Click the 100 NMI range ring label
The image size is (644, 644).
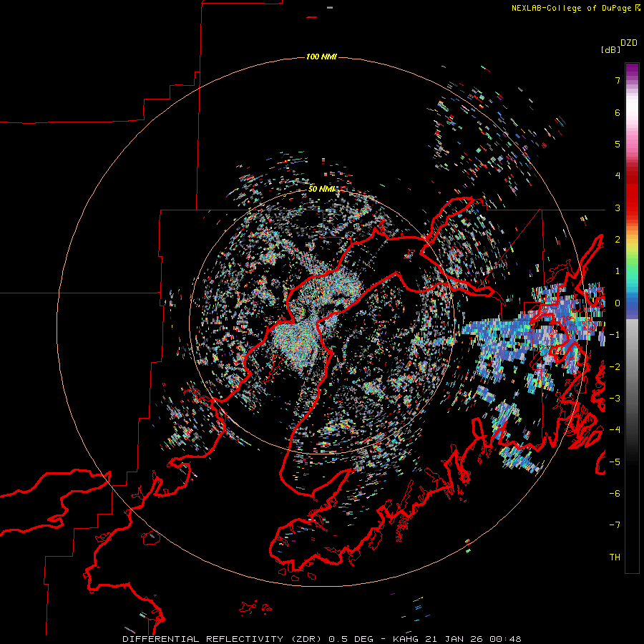pyautogui.click(x=321, y=57)
